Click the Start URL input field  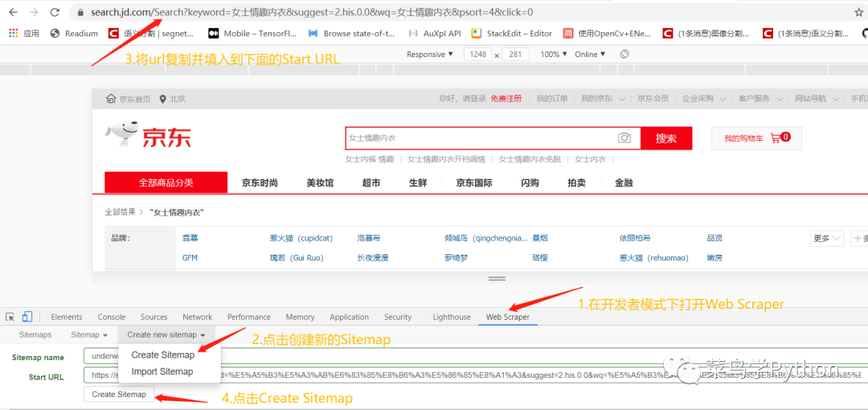pyautogui.click(x=476, y=375)
